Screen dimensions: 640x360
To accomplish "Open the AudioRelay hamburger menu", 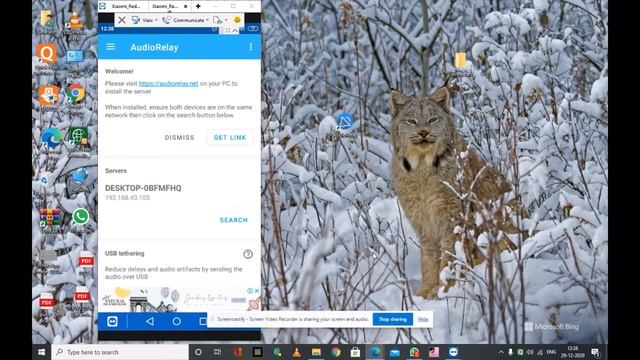I will pos(111,47).
